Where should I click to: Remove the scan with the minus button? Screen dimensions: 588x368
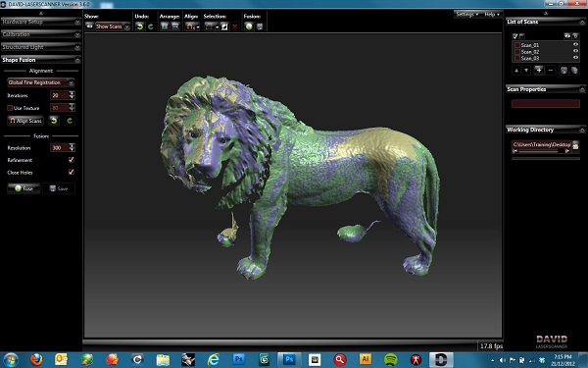(551, 71)
